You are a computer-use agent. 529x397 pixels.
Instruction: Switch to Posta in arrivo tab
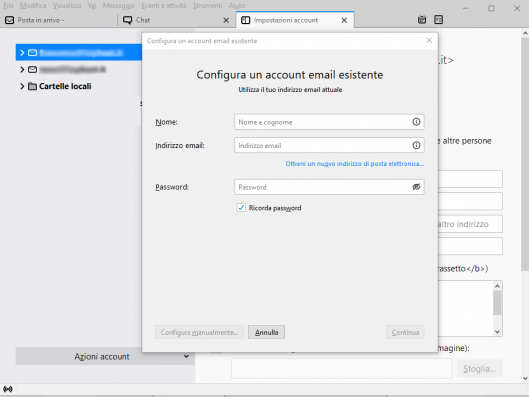tap(59, 20)
